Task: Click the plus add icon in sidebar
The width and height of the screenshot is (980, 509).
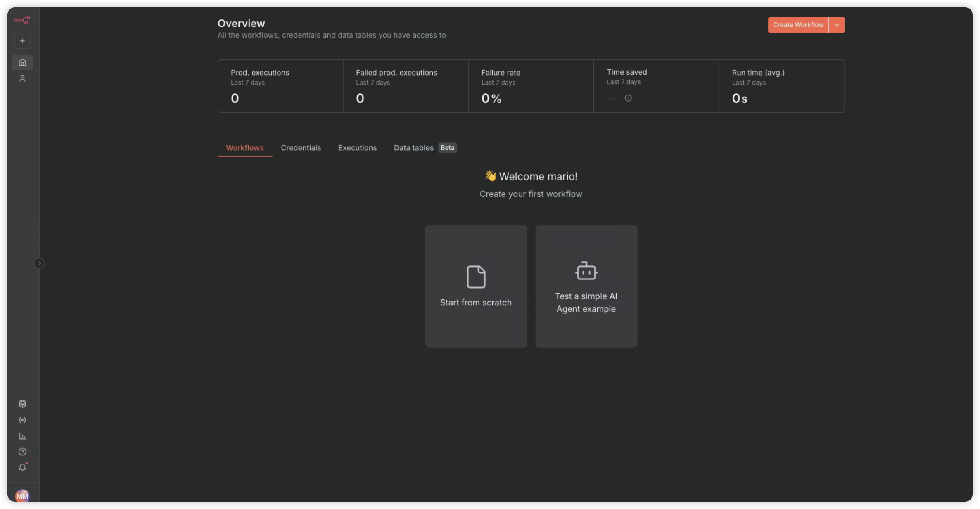Action: point(22,41)
